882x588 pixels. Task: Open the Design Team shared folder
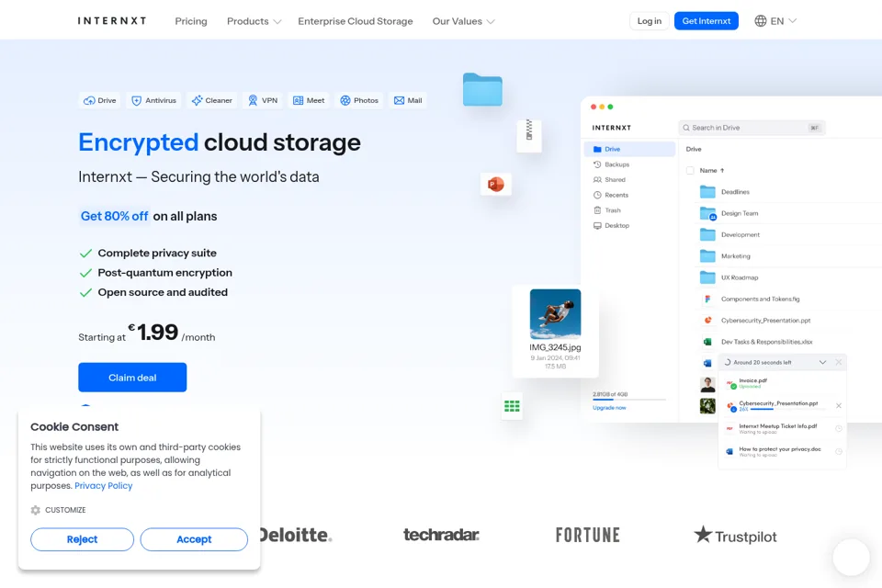coord(729,213)
